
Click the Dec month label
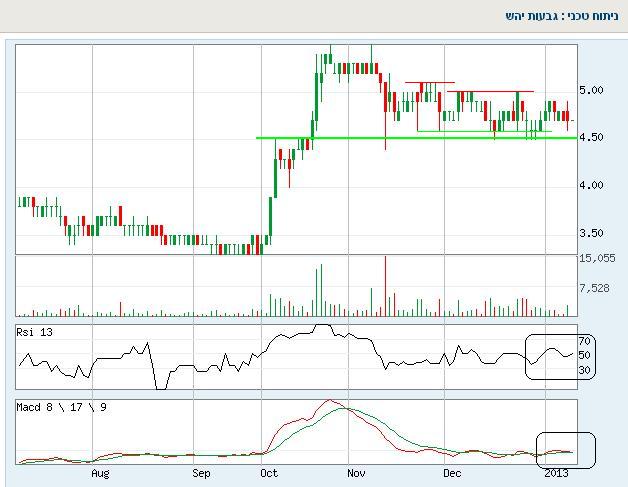click(452, 473)
